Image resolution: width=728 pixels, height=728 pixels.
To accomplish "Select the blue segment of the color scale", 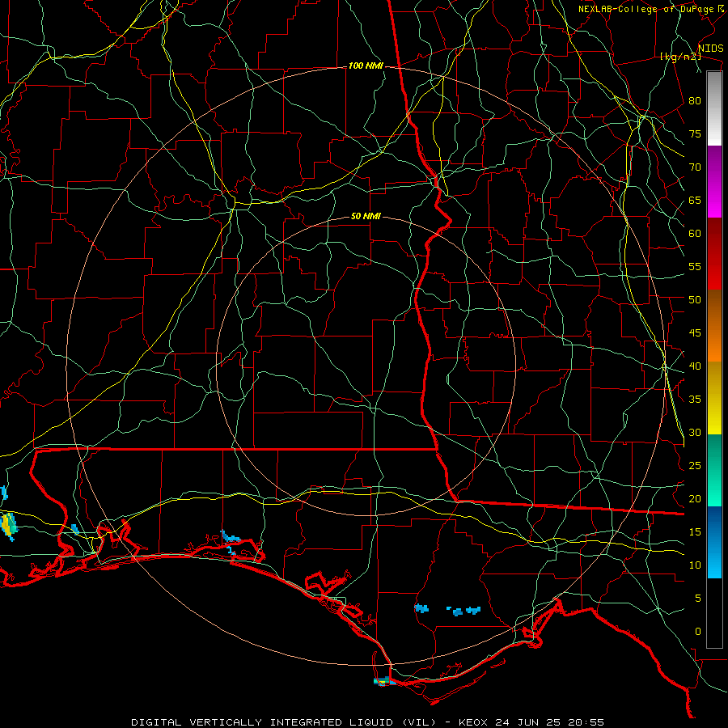I will (x=714, y=542).
